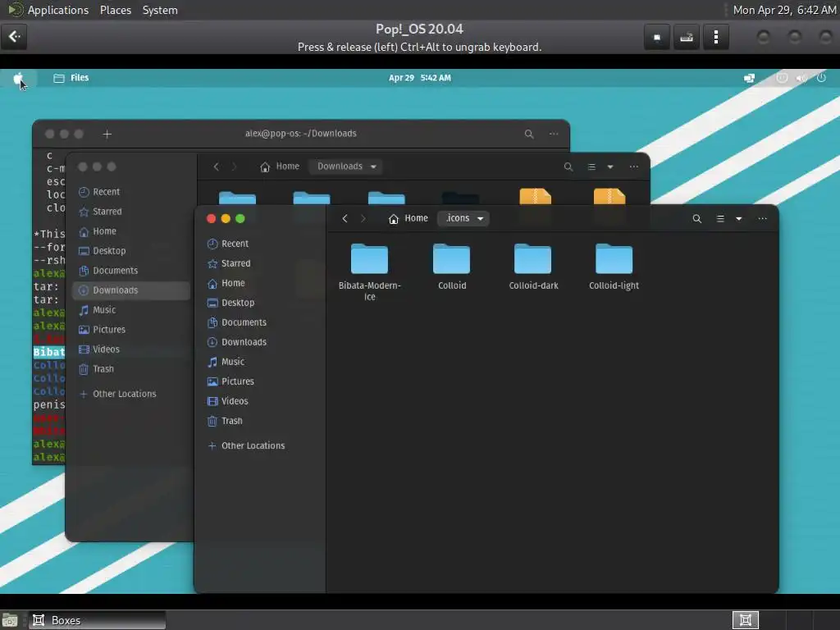
Task: Select Desktop in the front Files sidebar
Action: pyautogui.click(x=259, y=303)
